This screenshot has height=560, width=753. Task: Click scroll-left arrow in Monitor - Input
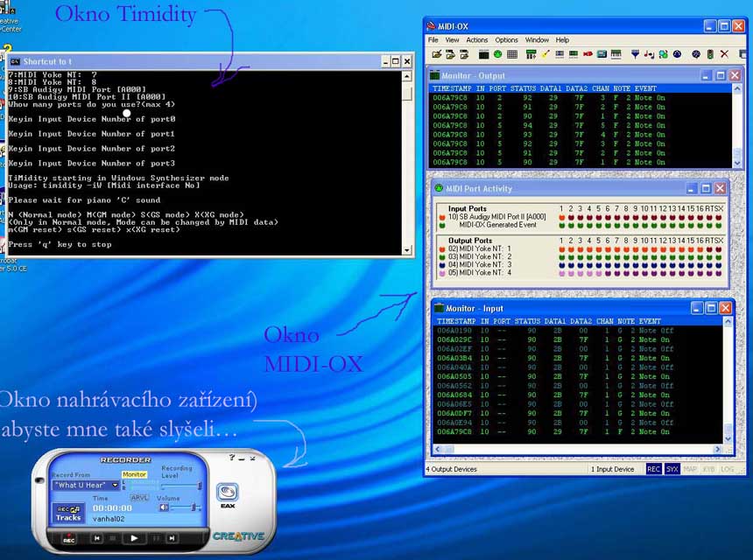point(438,449)
